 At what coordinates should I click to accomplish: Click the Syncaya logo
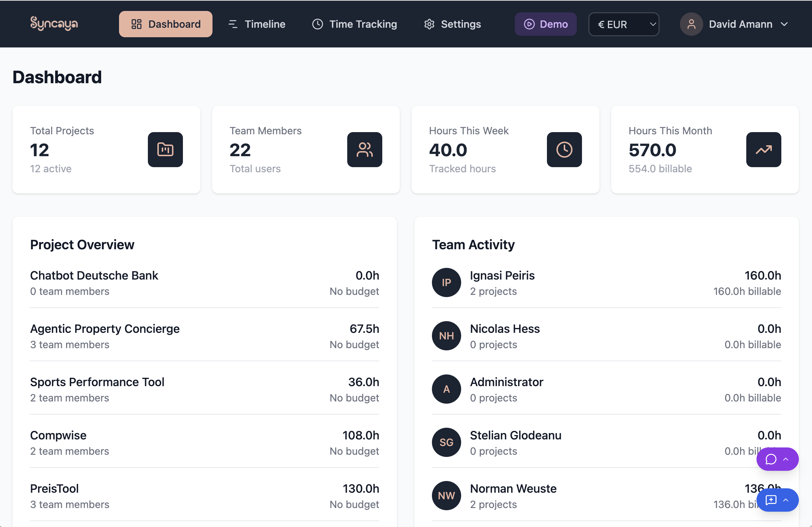(x=54, y=24)
